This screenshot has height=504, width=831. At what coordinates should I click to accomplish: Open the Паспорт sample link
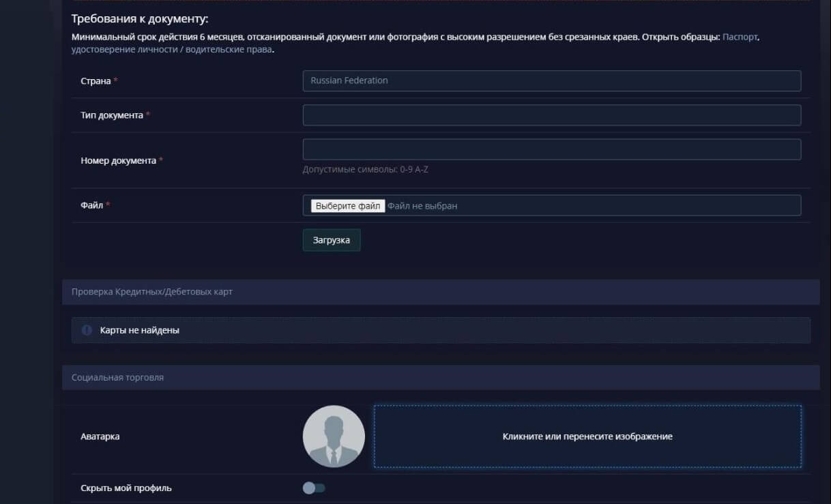click(x=740, y=37)
